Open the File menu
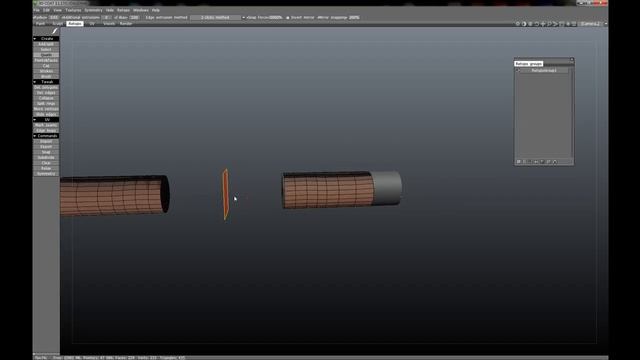The width and height of the screenshot is (640, 360). coord(36,10)
